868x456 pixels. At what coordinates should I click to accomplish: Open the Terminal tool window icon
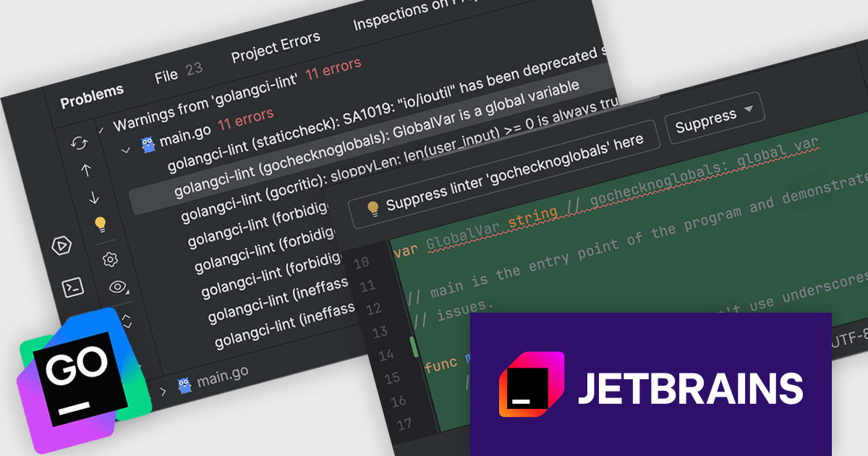73,287
